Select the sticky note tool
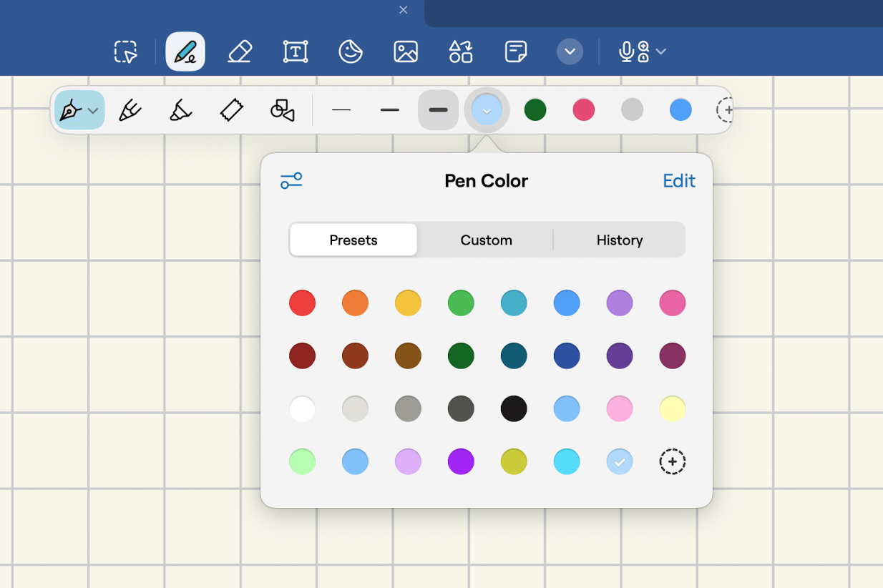The height and width of the screenshot is (588, 883). click(x=516, y=52)
